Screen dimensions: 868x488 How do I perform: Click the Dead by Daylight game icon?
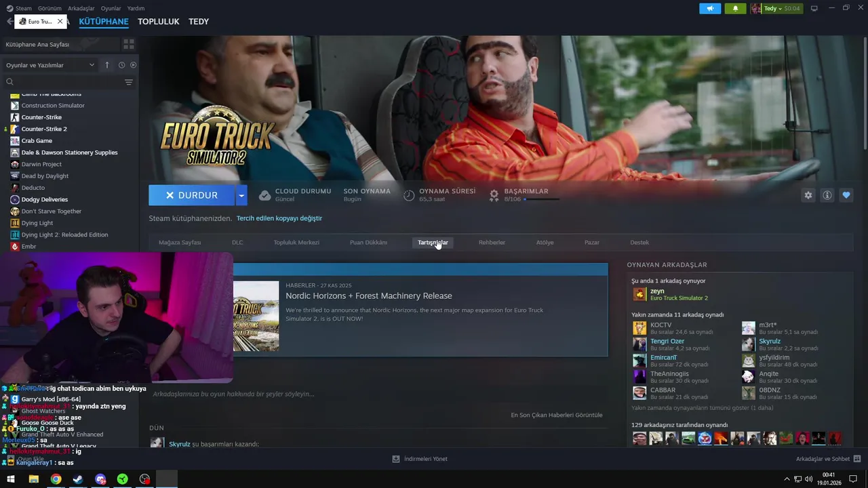point(15,176)
